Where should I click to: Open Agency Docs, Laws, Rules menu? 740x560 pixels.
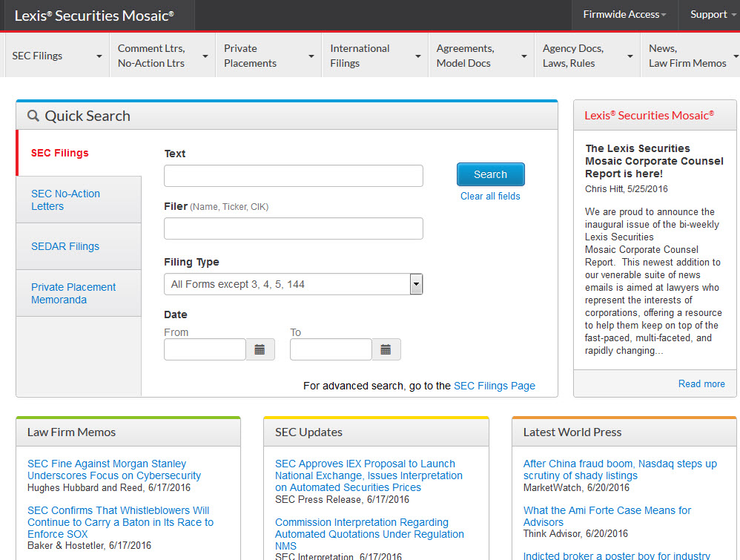[587, 56]
